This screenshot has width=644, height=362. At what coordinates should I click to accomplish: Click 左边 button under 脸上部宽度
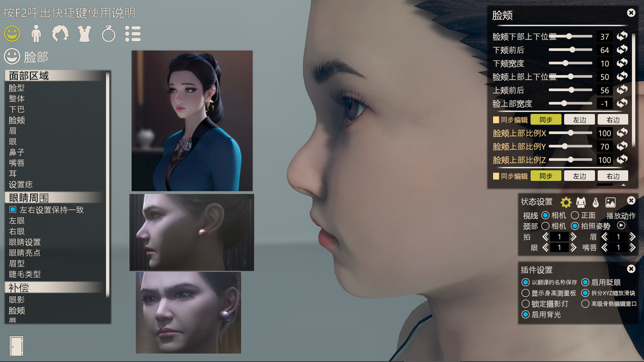(579, 120)
